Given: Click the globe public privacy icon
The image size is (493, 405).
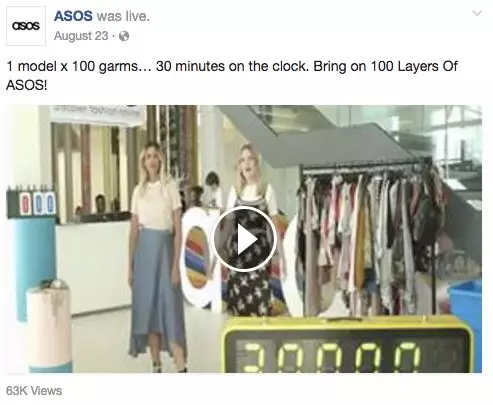Looking at the screenshot, I should (x=124, y=36).
